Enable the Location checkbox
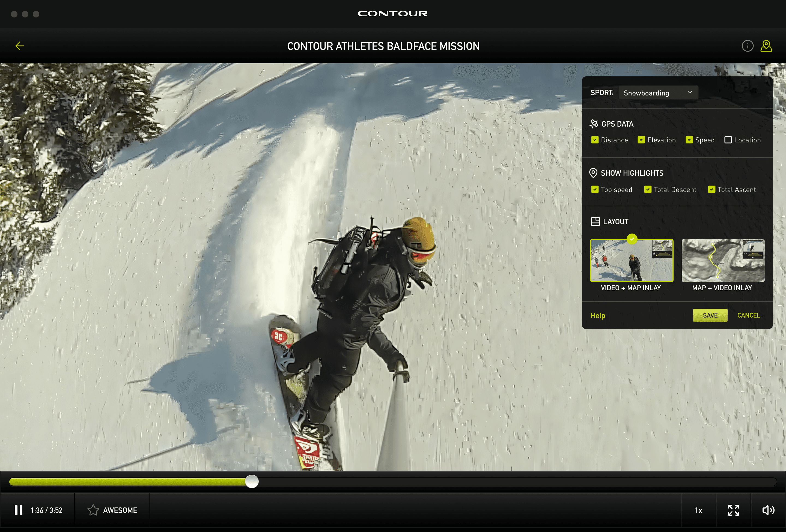 pos(728,140)
